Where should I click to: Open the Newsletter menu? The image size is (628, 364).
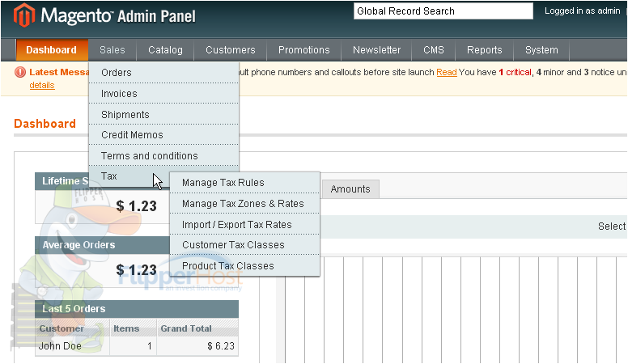pos(376,50)
